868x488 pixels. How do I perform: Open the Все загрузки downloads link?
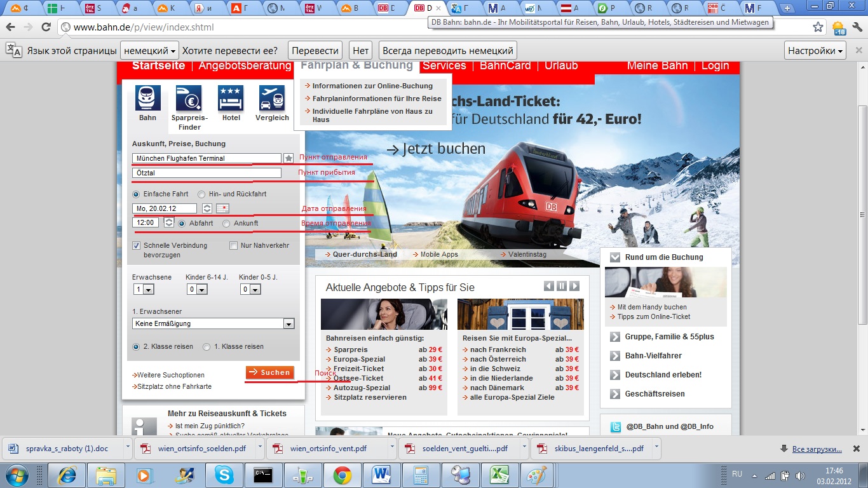[x=817, y=449]
